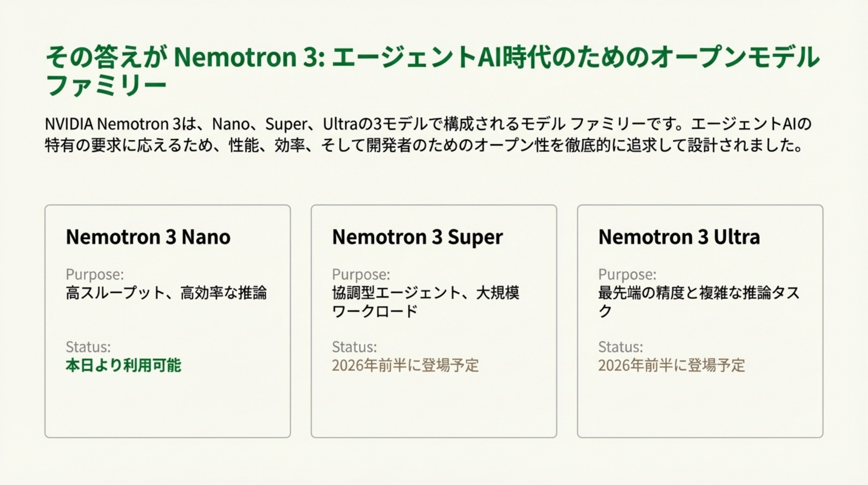Click the text 協調型エージェント、大規模 in Super card
The width and height of the screenshot is (868, 485).
click(425, 293)
